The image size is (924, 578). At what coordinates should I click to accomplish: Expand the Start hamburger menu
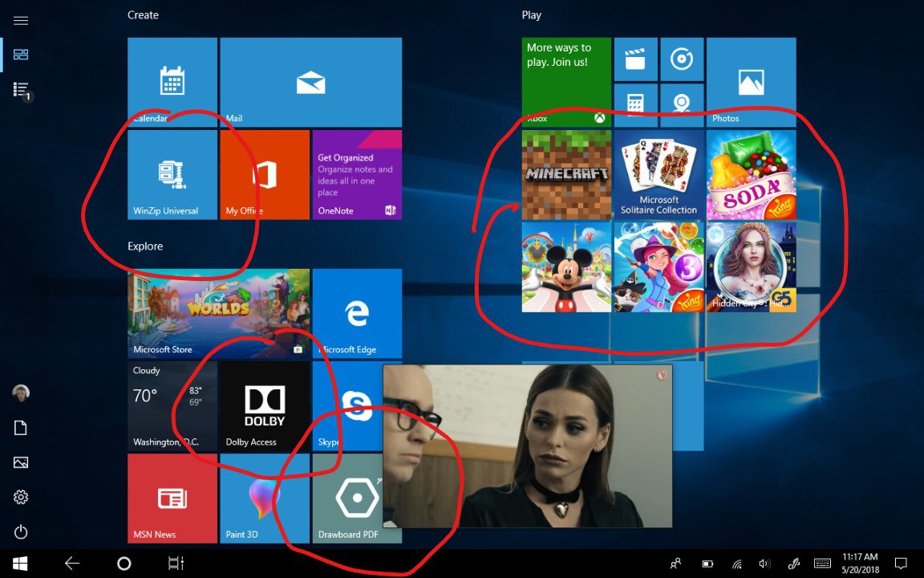click(x=21, y=21)
